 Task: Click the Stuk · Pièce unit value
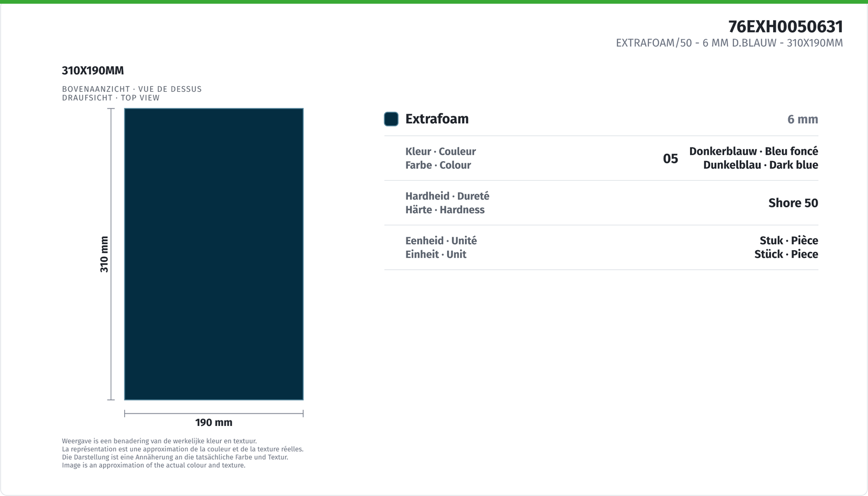(789, 240)
